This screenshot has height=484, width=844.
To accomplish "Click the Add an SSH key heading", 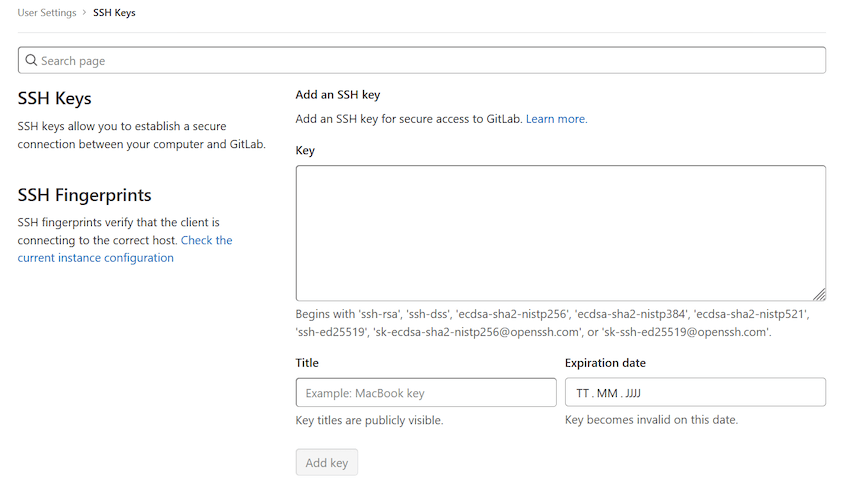I will pos(337,95).
